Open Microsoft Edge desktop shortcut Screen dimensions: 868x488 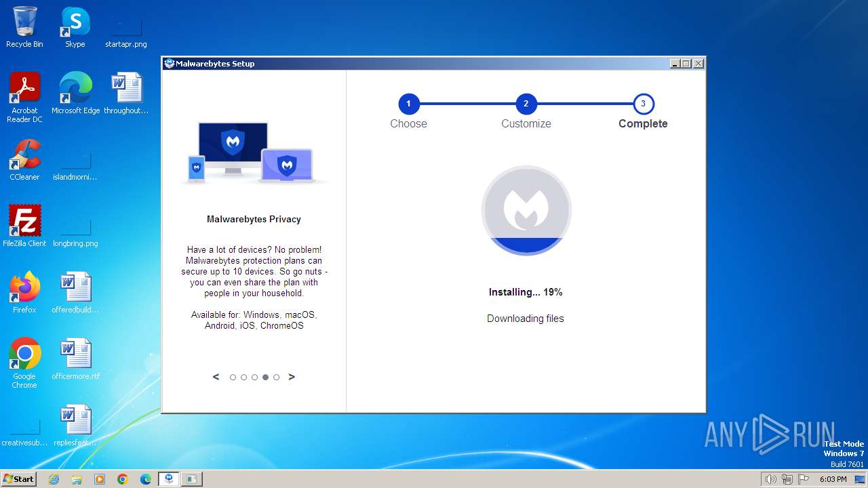coord(75,94)
